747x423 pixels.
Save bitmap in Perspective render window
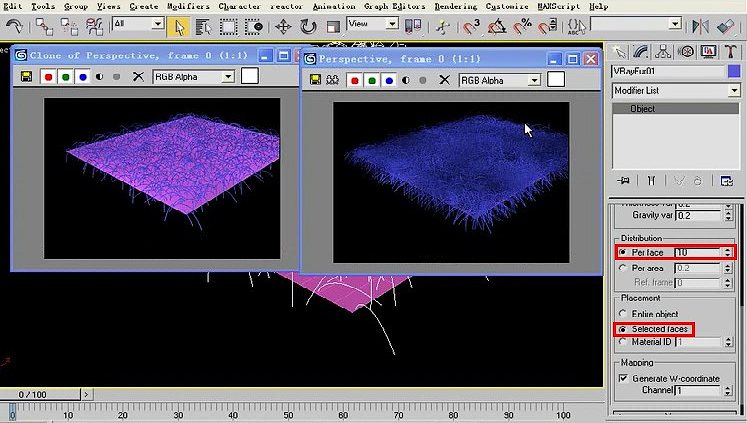point(313,79)
